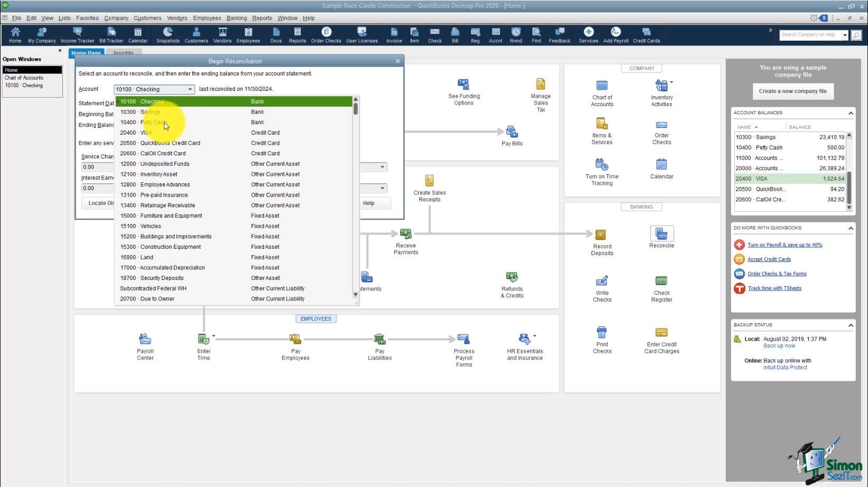The width and height of the screenshot is (868, 487).
Task: Collapse the Backup Status panel
Action: [851, 325]
